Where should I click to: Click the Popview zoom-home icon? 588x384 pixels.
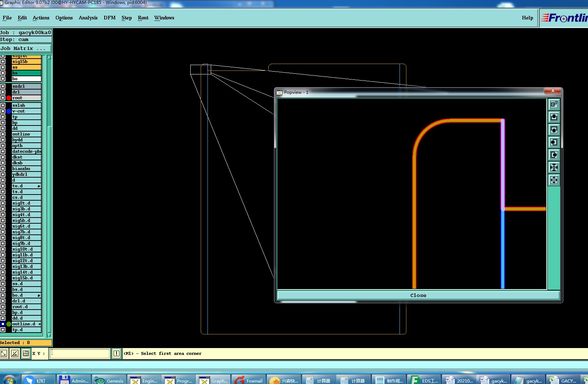tap(554, 104)
